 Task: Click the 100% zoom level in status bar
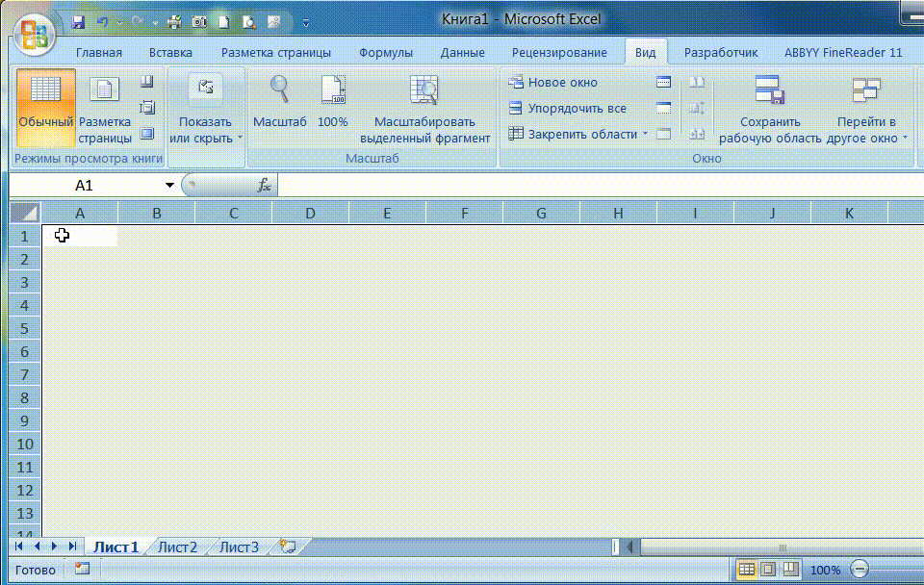(825, 570)
